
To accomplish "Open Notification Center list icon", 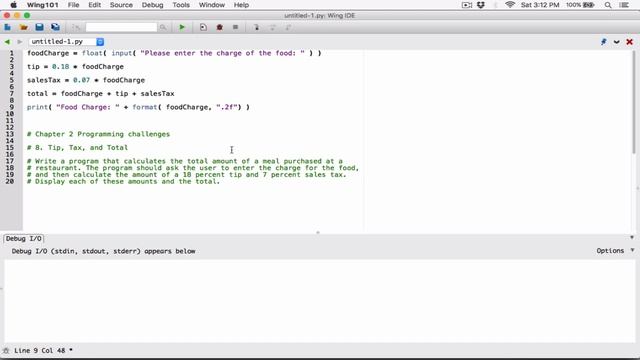I will (624, 5).
